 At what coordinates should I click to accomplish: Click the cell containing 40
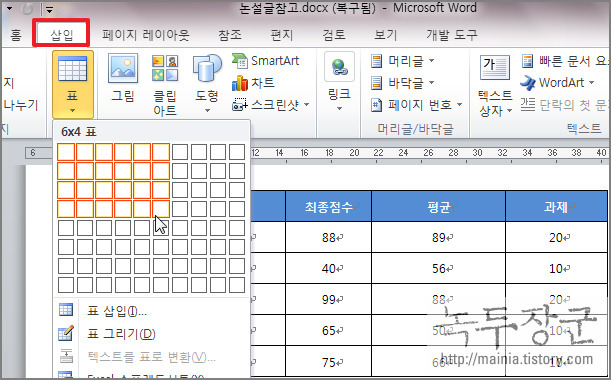coord(328,268)
